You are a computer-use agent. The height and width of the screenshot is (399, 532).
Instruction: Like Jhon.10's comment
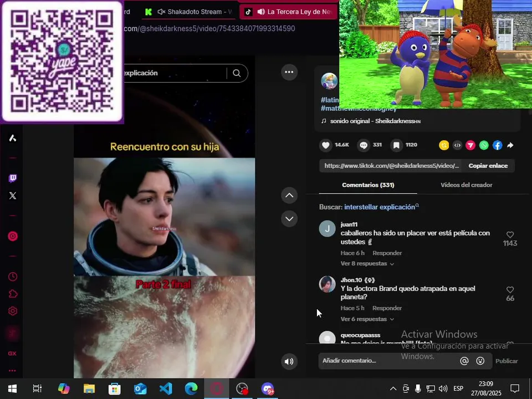click(x=510, y=290)
